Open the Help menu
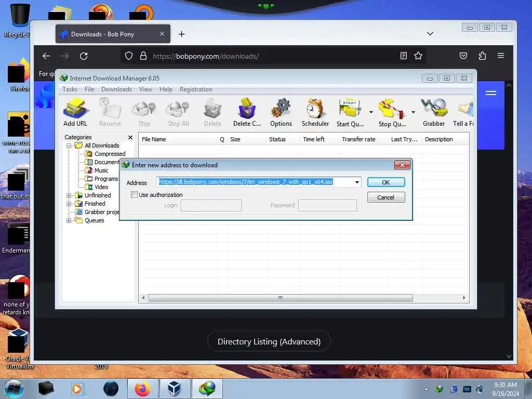 point(166,89)
